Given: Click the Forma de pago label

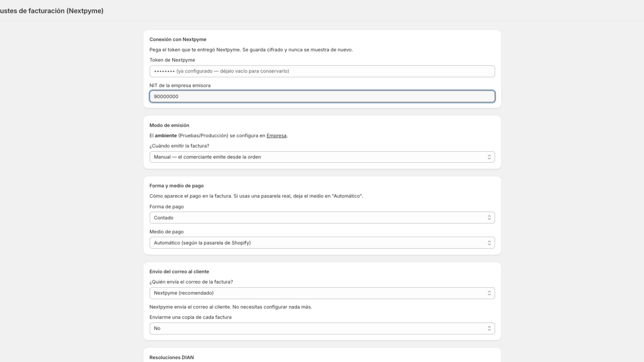Looking at the screenshot, I should coord(167,207).
